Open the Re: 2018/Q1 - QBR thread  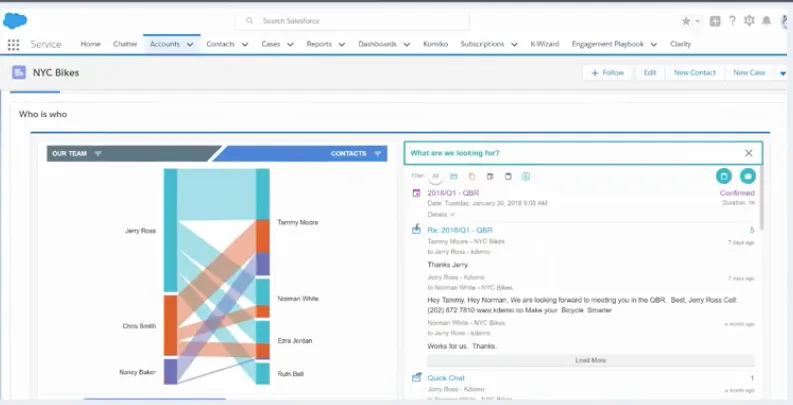[x=460, y=230]
